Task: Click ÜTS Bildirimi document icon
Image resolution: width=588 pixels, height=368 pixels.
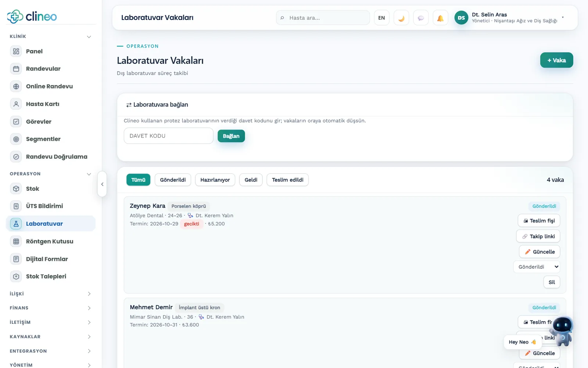Action: [x=16, y=206]
